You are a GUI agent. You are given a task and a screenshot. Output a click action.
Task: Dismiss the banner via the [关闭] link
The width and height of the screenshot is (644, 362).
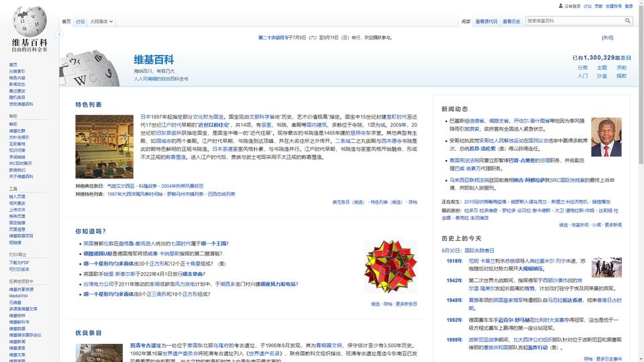pyautogui.click(x=608, y=38)
